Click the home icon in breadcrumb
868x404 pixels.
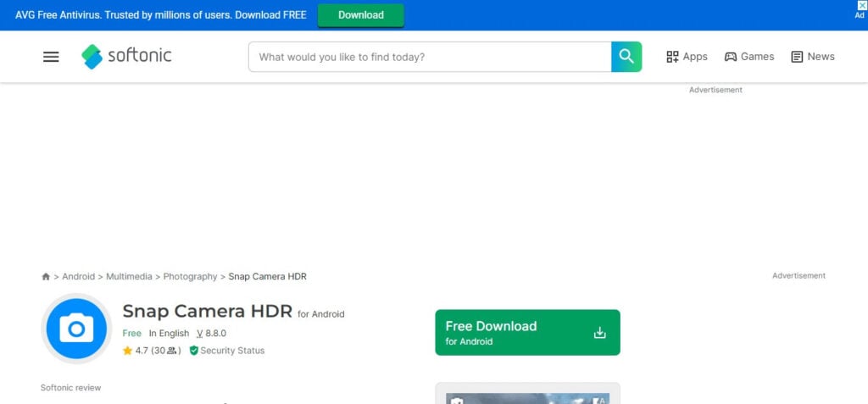[46, 277]
